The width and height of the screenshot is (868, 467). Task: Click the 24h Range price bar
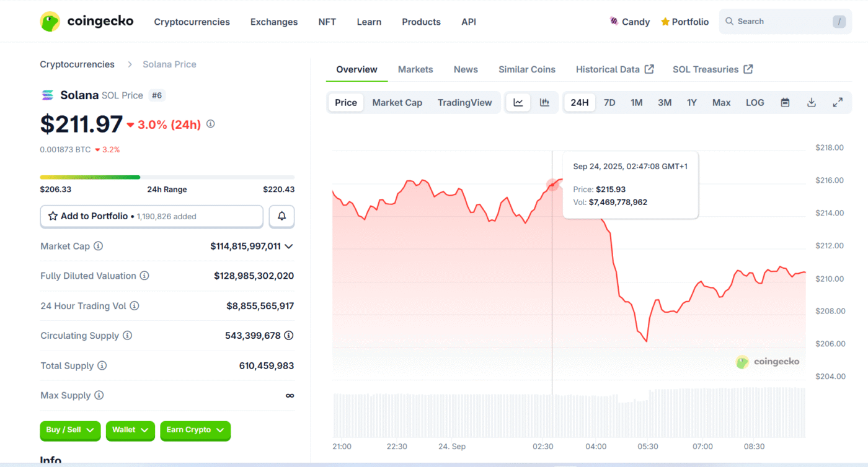167,177
